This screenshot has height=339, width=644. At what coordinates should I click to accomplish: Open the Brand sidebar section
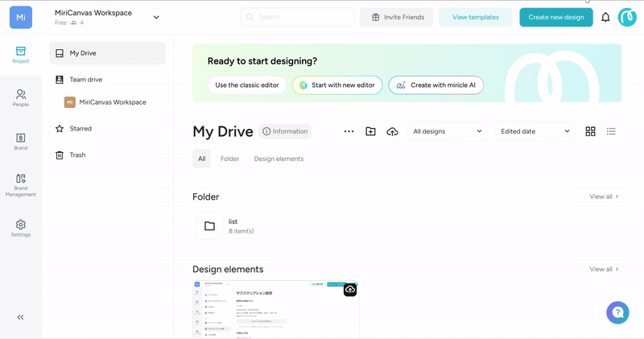[21, 142]
